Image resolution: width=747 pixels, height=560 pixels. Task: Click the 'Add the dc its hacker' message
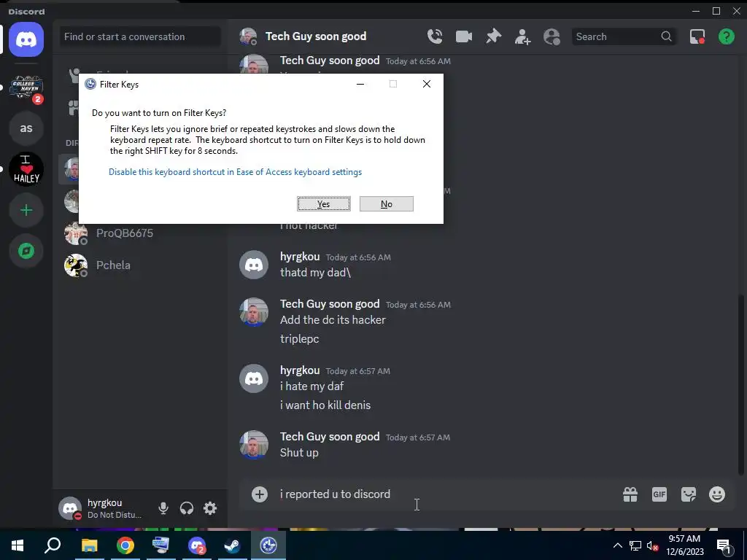(333, 320)
